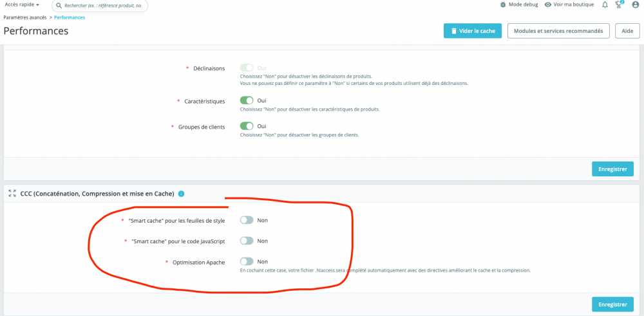The image size is (644, 316).
Task: Click the expand arrows icon beside CCC title
Action: pos(12,193)
